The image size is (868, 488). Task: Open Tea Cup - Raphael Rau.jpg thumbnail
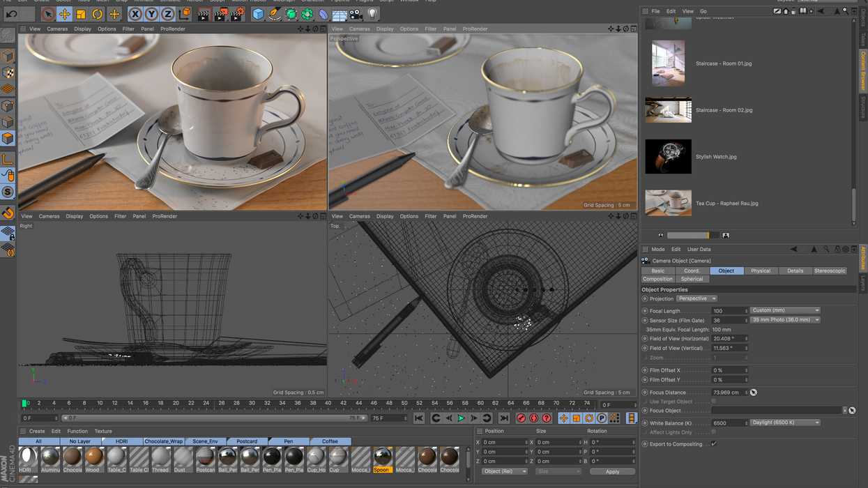[668, 203]
